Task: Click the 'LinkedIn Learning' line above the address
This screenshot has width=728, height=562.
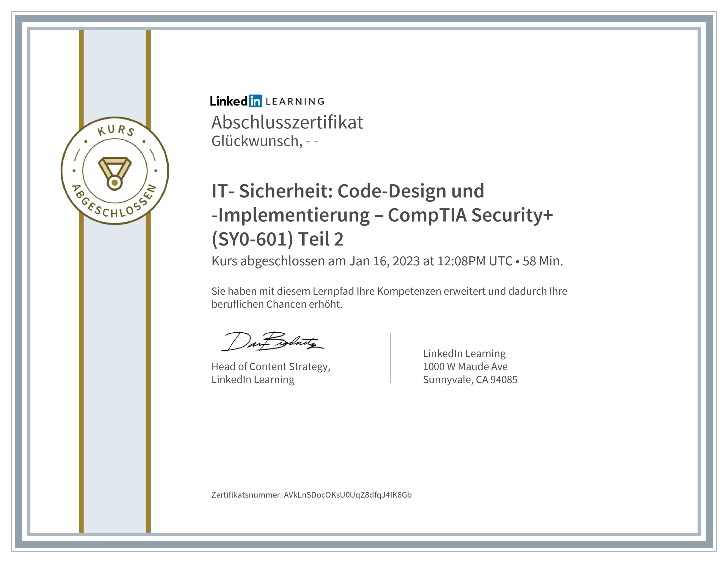Action: click(x=464, y=353)
